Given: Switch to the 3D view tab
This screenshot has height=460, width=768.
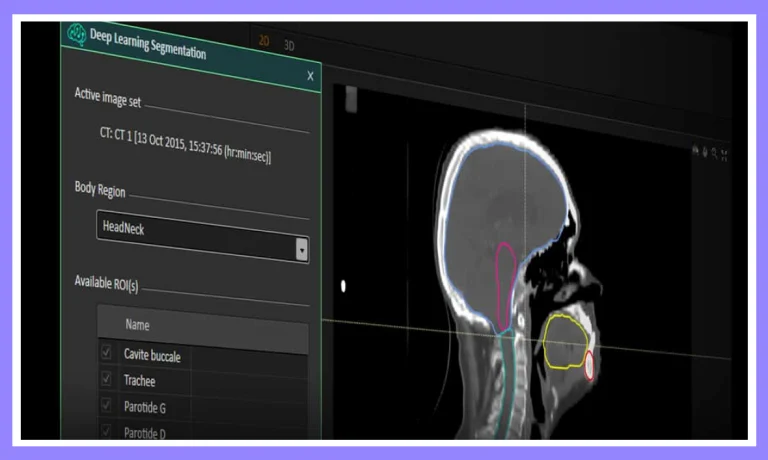Looking at the screenshot, I should click(x=289, y=46).
